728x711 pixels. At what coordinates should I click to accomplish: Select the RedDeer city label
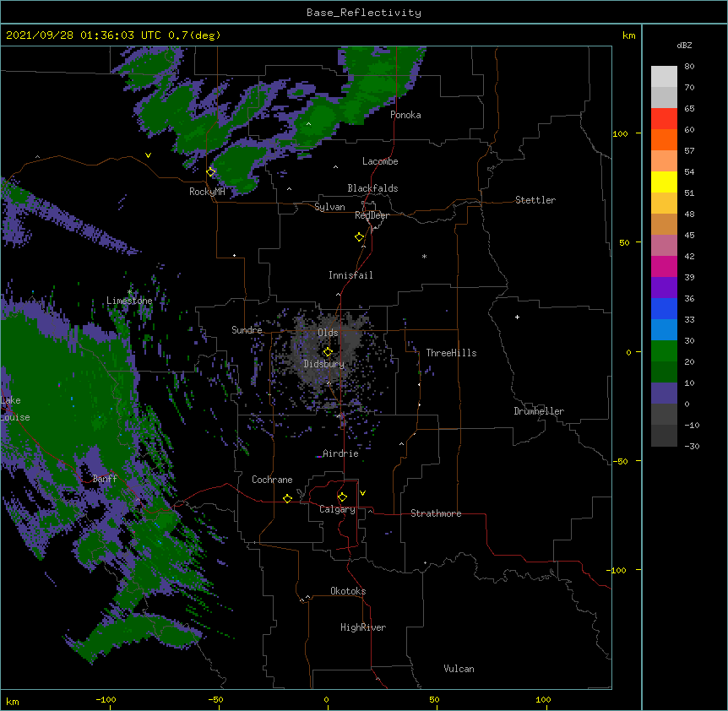(x=372, y=215)
